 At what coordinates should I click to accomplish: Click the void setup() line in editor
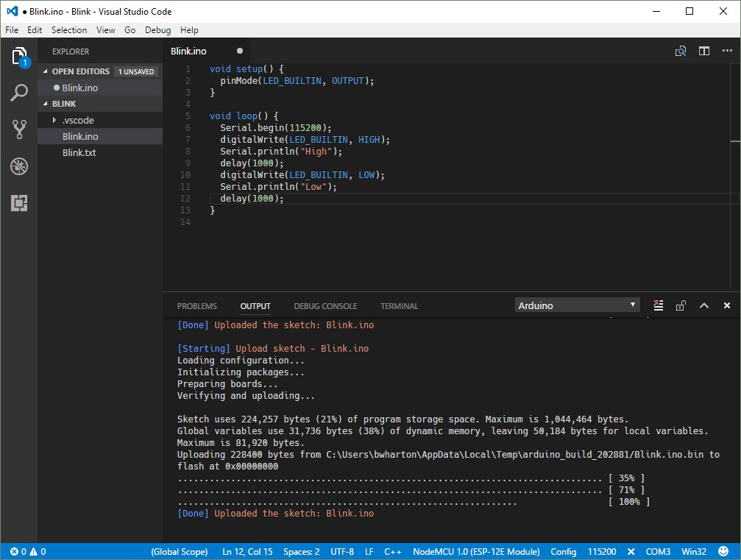click(x=247, y=69)
